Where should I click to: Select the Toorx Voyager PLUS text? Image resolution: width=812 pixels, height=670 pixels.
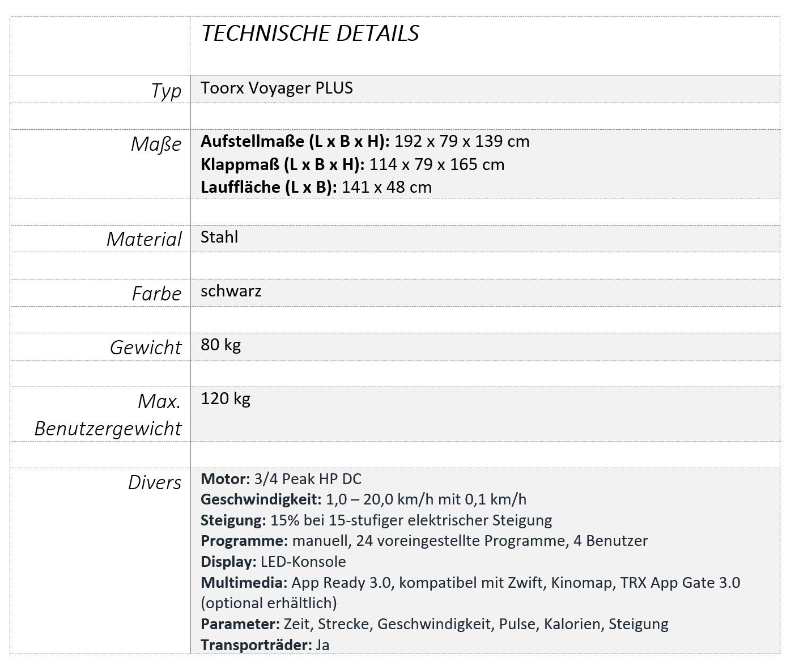277,88
